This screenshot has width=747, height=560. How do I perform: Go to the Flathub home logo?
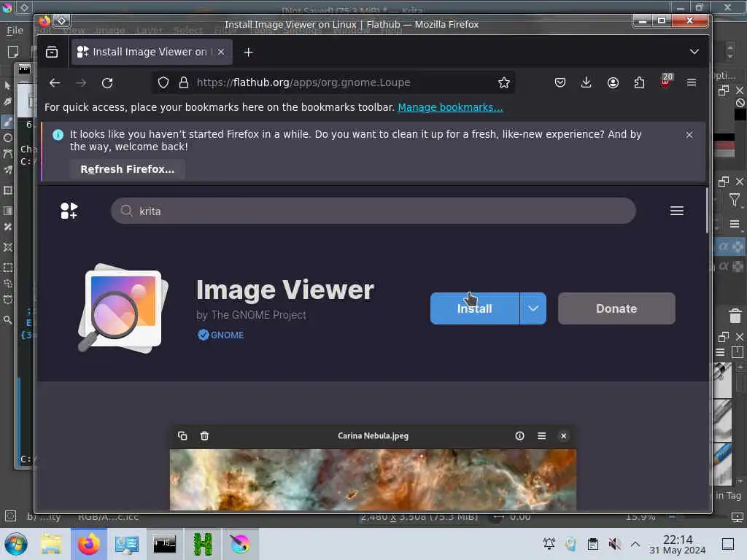tap(69, 211)
